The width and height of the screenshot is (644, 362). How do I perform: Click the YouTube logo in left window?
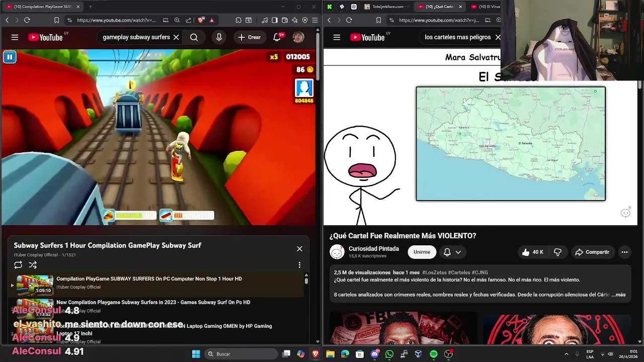(x=45, y=37)
